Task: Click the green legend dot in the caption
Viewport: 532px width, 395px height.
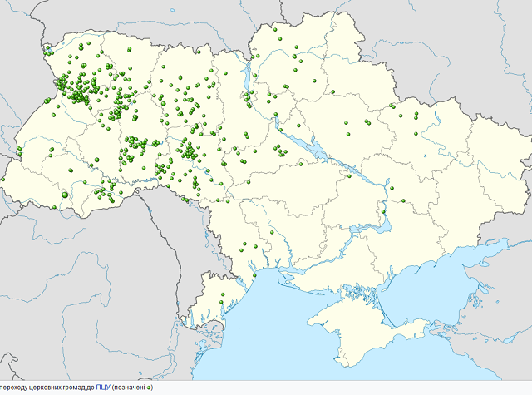Action: 149,388
